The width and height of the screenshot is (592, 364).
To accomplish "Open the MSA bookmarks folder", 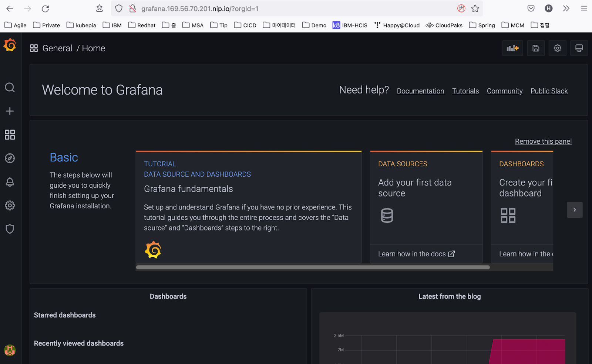I will [x=193, y=25].
